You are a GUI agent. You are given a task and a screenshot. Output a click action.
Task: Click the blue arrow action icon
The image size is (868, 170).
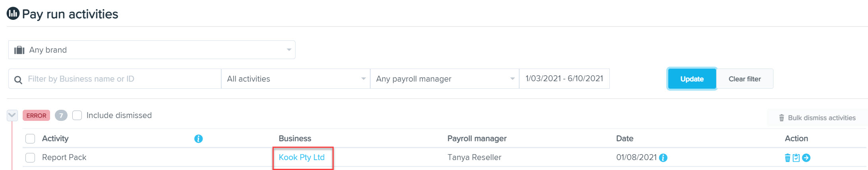[x=806, y=158]
